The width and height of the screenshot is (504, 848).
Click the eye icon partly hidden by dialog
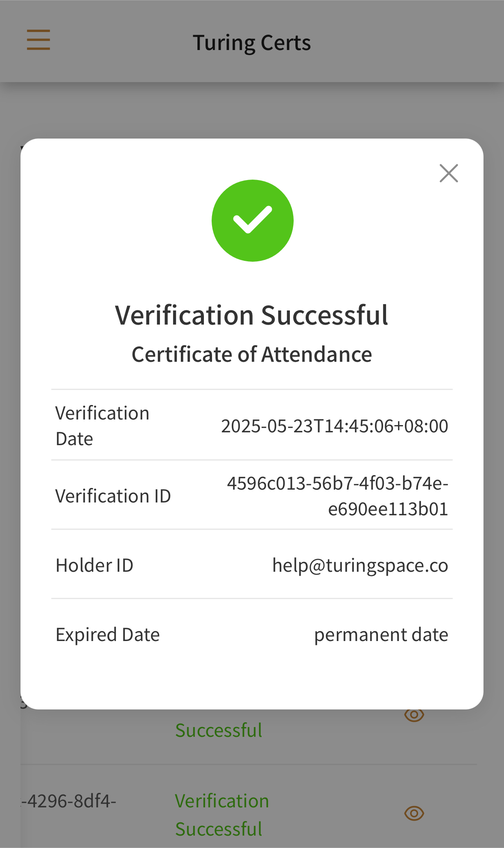pos(414,715)
